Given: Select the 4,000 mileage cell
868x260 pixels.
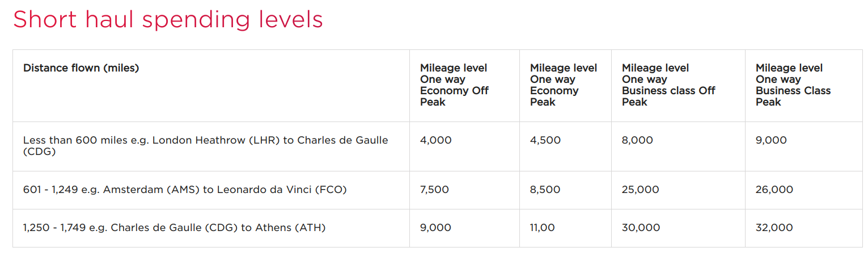Looking at the screenshot, I should click(435, 140).
